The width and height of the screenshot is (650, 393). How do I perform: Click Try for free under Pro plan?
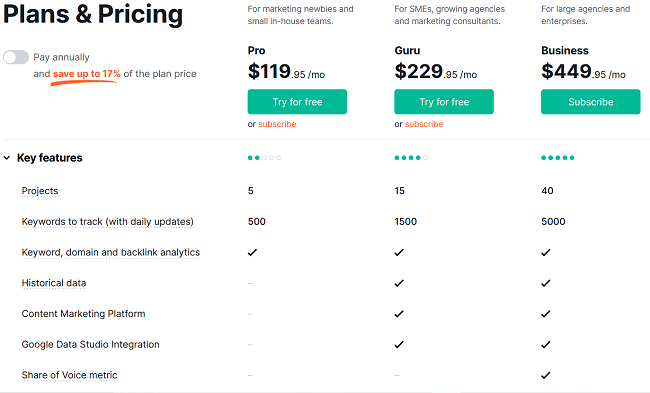tap(297, 102)
